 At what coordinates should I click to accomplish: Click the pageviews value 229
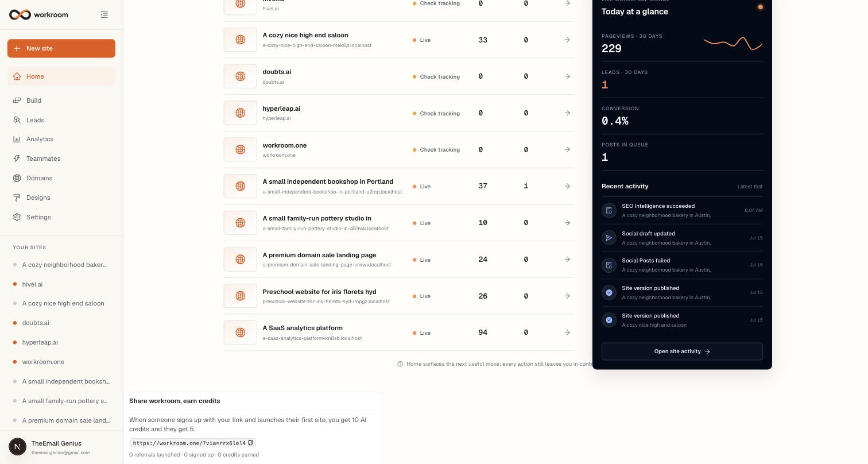611,48
